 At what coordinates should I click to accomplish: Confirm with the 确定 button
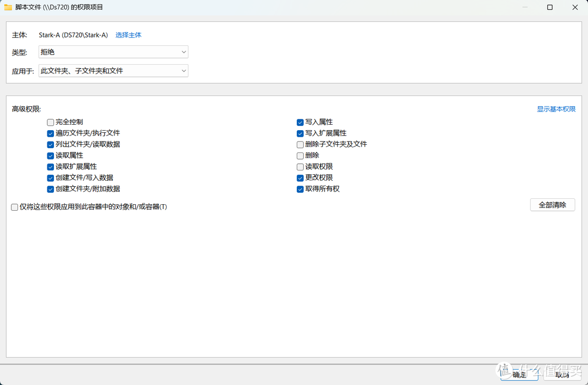pos(519,374)
